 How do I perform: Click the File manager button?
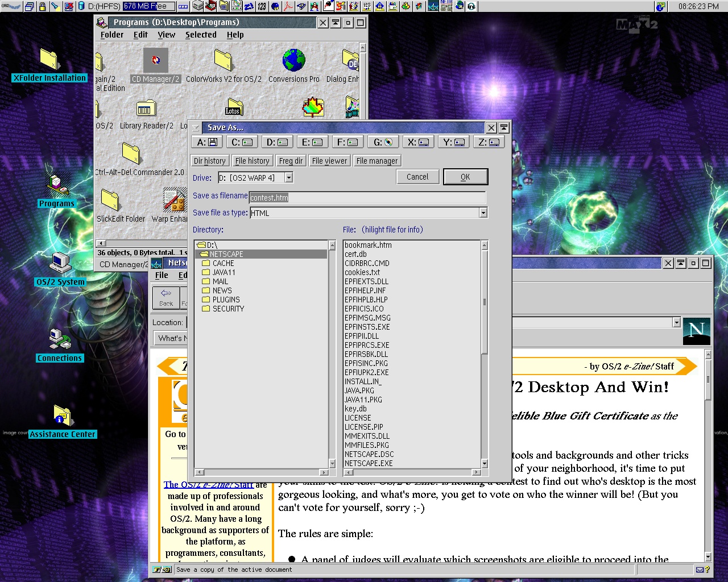coord(377,161)
